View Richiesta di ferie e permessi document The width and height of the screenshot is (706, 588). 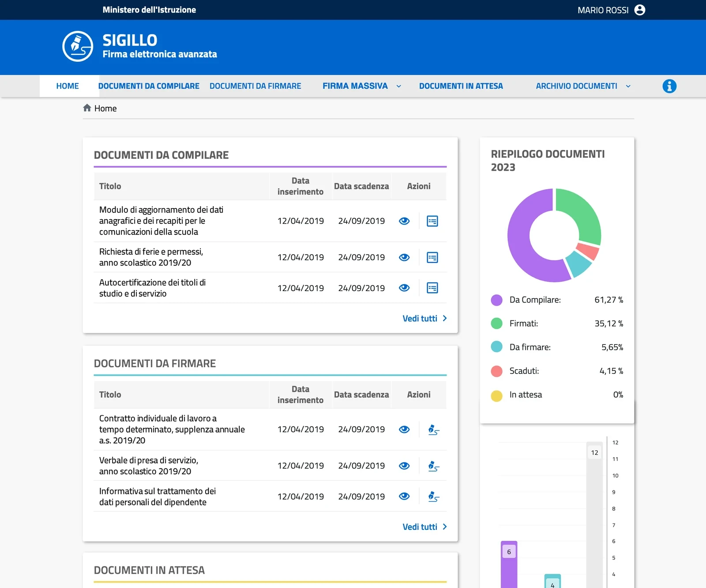404,258
